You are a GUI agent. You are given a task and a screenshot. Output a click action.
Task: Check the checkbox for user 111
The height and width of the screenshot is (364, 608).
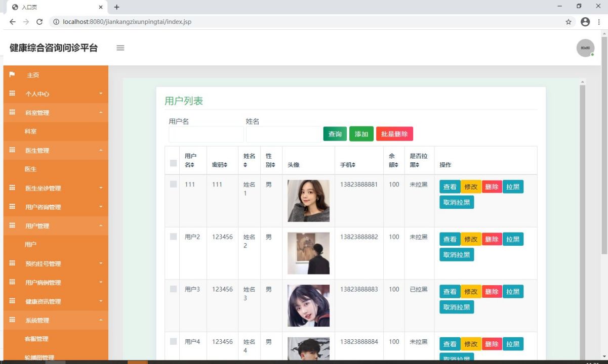click(x=174, y=185)
